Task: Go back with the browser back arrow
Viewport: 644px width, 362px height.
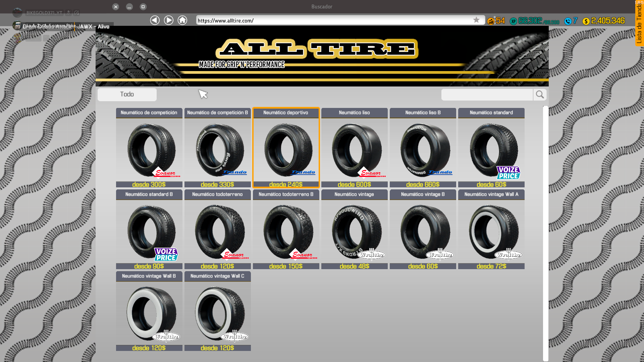Action: pos(155,20)
